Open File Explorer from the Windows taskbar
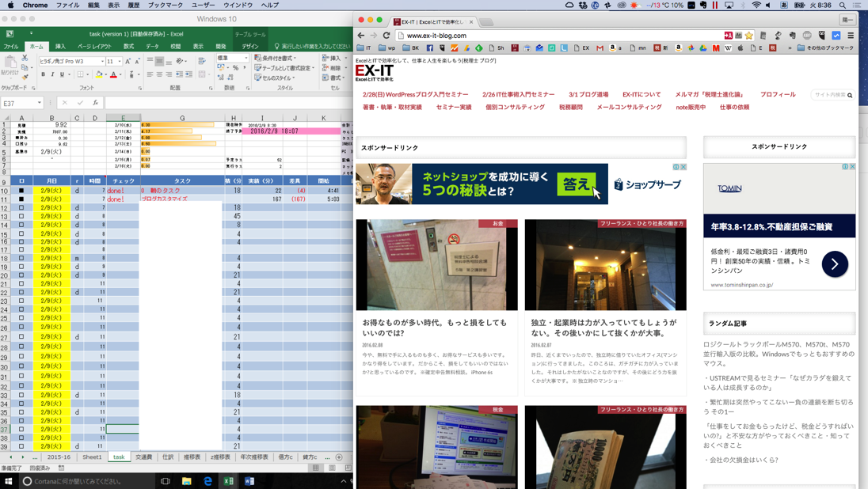The image size is (868, 489). (x=187, y=481)
